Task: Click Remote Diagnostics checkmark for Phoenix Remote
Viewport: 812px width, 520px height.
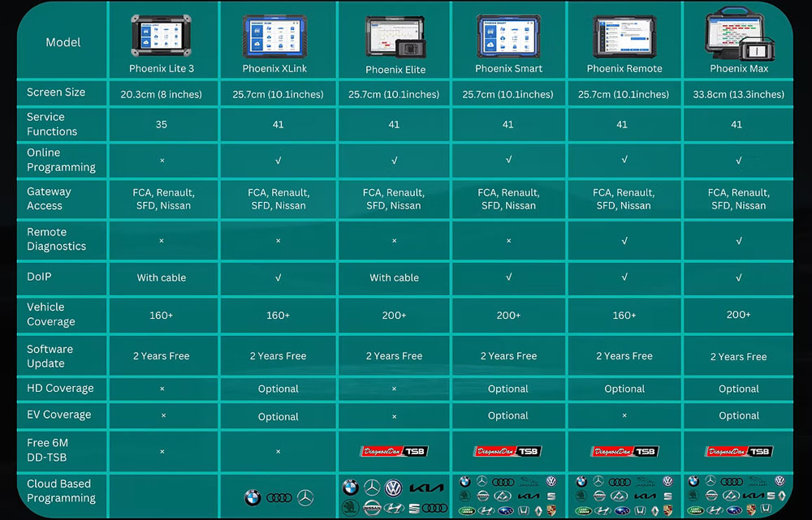Action: click(624, 240)
